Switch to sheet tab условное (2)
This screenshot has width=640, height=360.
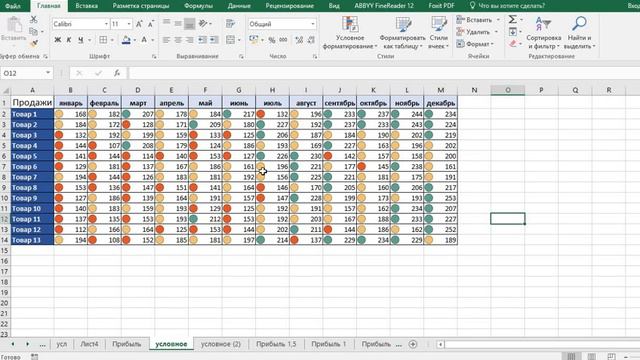pyautogui.click(x=221, y=344)
